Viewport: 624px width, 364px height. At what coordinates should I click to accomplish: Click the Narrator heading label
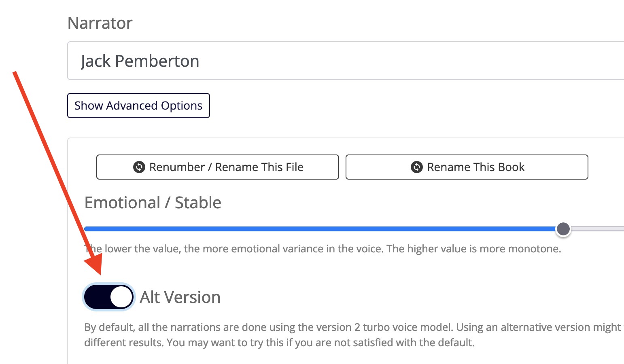100,23
